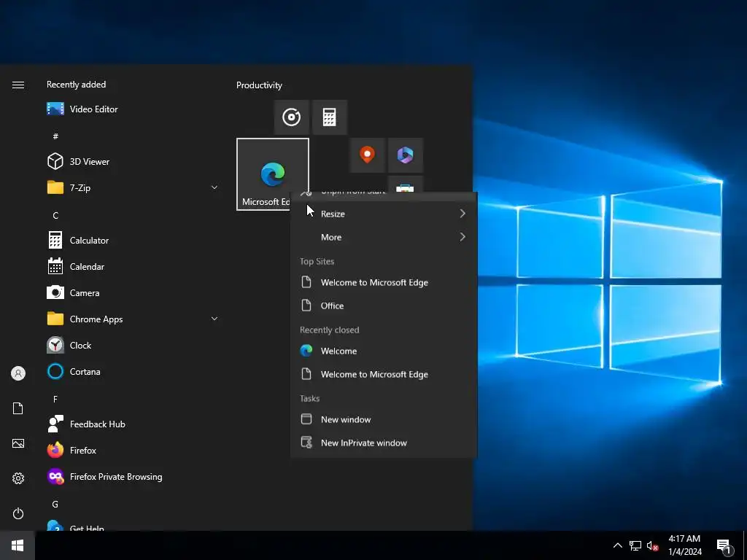Click the Productivity group header
747x560 pixels.
259,85
